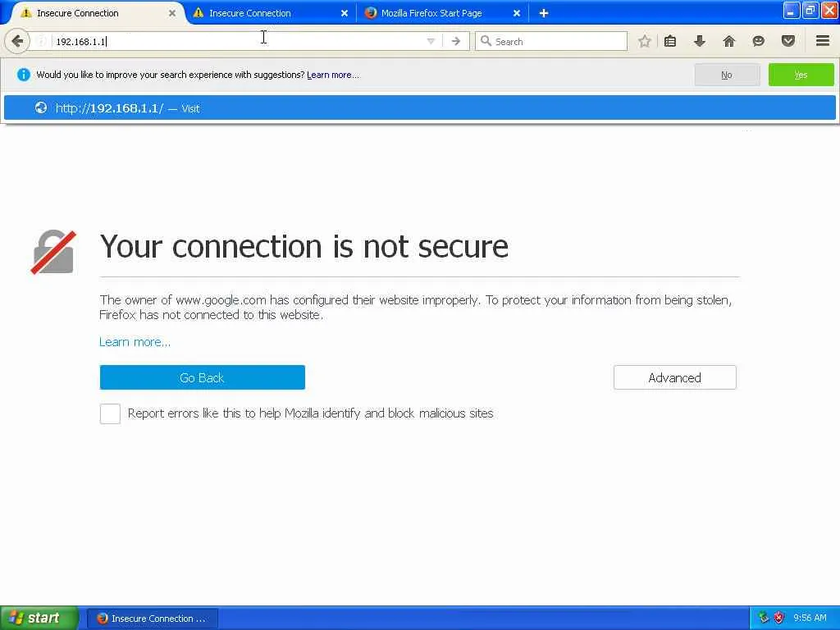The height and width of the screenshot is (630, 840).
Task: Bookmark this page with the star icon
Action: 645,41
